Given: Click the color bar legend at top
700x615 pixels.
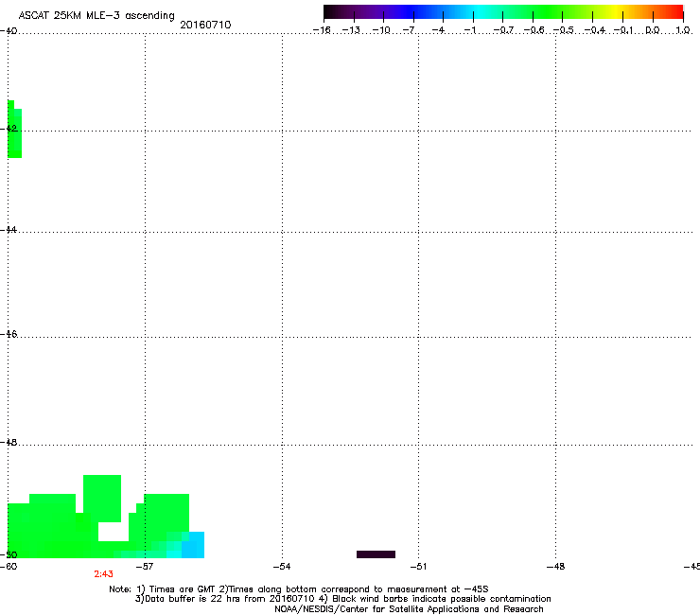Looking at the screenshot, I should pos(503,12).
